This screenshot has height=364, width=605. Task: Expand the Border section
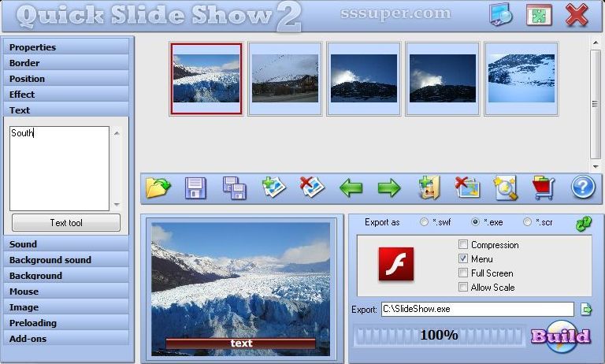tap(66, 63)
